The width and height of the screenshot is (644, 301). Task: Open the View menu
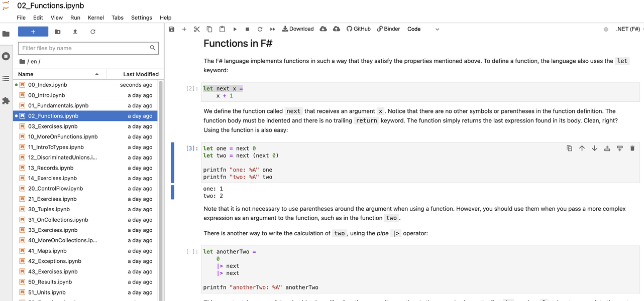(x=57, y=18)
